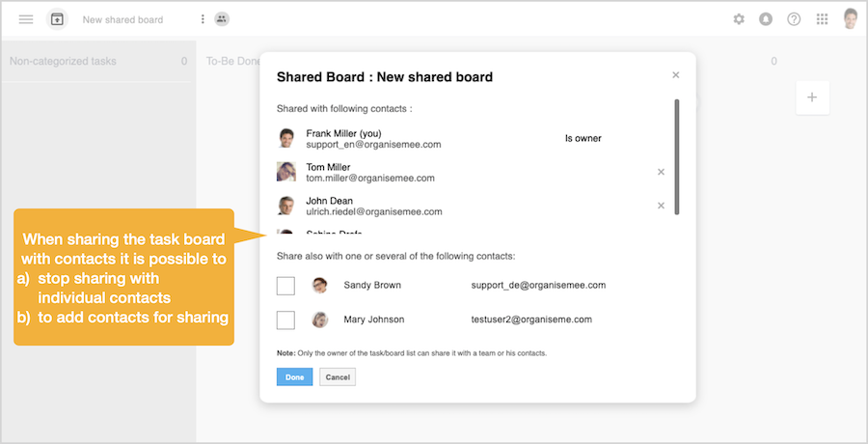This screenshot has height=444, width=868.
Task: Remove Tom Miller from sharing
Action: coord(661,172)
